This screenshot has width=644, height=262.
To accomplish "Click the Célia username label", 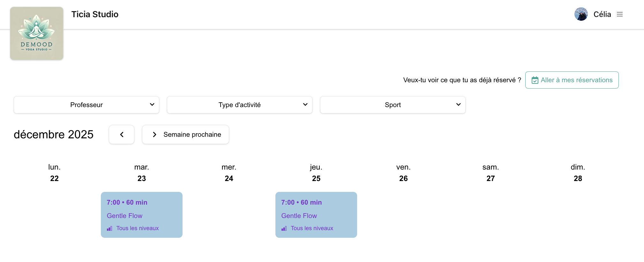I will [x=602, y=14].
